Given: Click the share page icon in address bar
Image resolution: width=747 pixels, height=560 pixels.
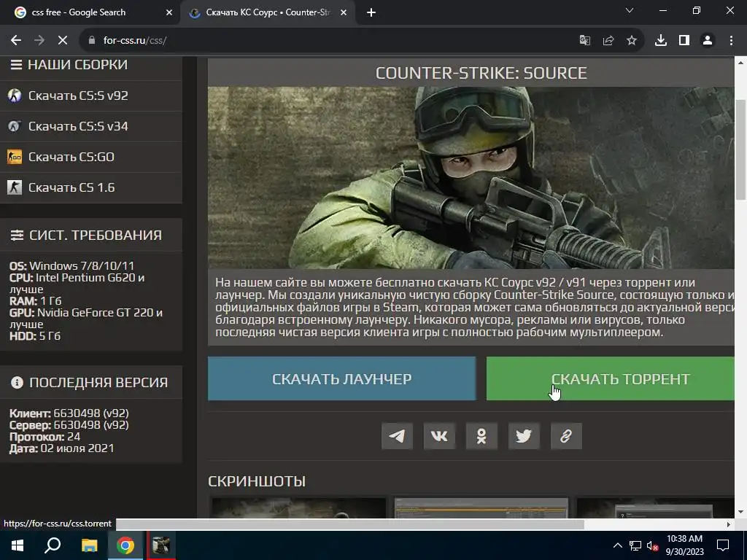Looking at the screenshot, I should [608, 41].
